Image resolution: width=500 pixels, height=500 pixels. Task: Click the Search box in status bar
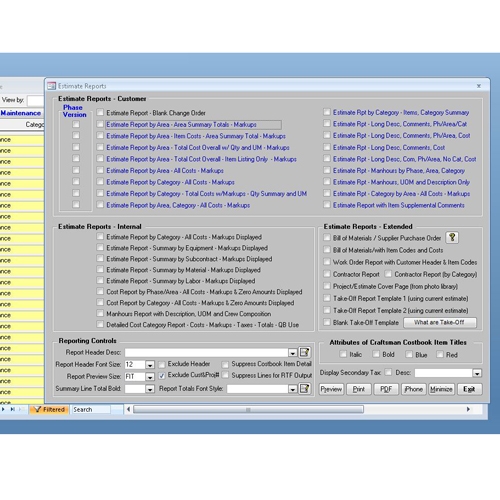pos(91,409)
